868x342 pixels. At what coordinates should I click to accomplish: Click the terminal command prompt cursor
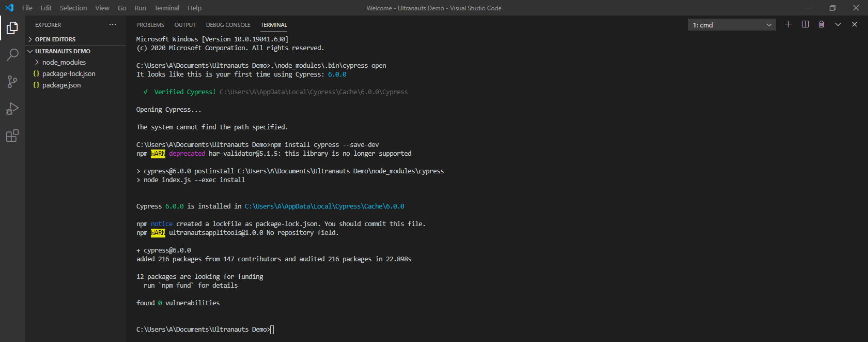tap(272, 330)
